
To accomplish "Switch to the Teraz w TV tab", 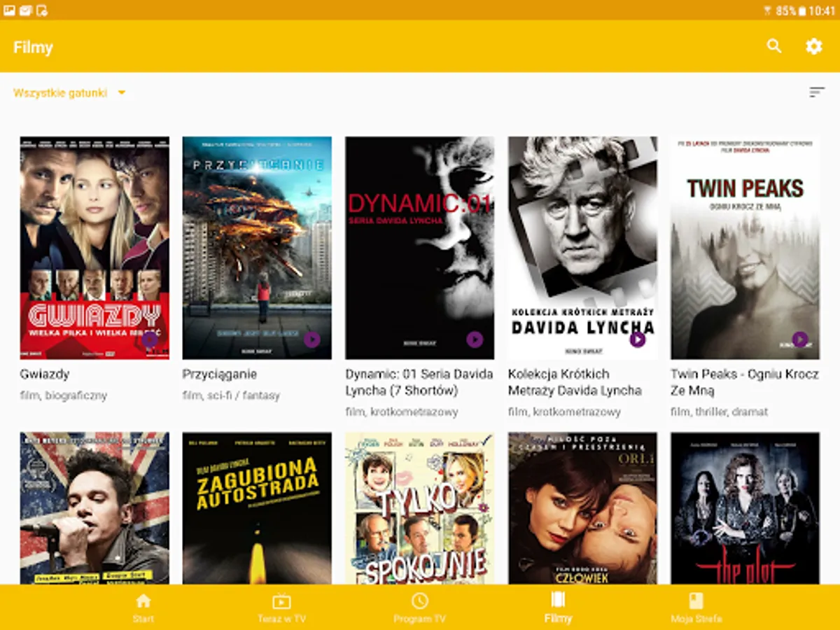I will tap(281, 608).
